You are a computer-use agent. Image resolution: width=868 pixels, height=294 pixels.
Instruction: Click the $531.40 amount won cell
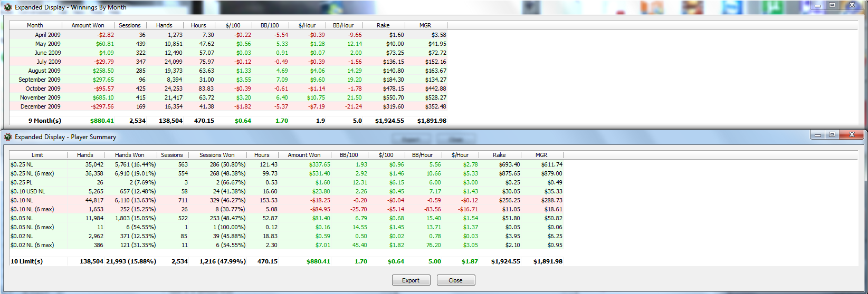[x=320, y=173]
